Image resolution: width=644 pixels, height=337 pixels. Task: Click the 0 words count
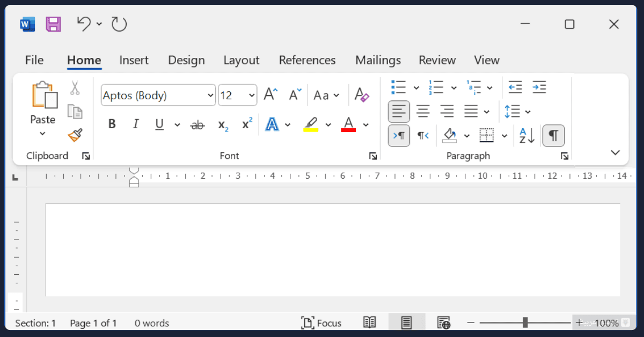pos(152,323)
